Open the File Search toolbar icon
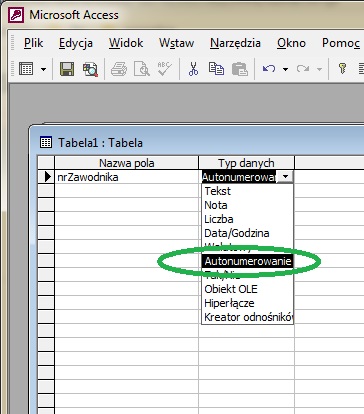 (90, 69)
